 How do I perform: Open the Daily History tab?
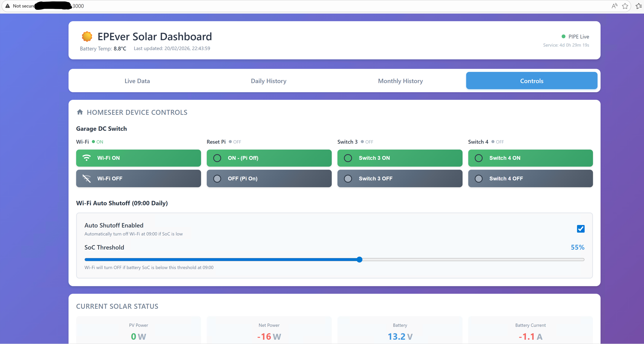(x=269, y=81)
